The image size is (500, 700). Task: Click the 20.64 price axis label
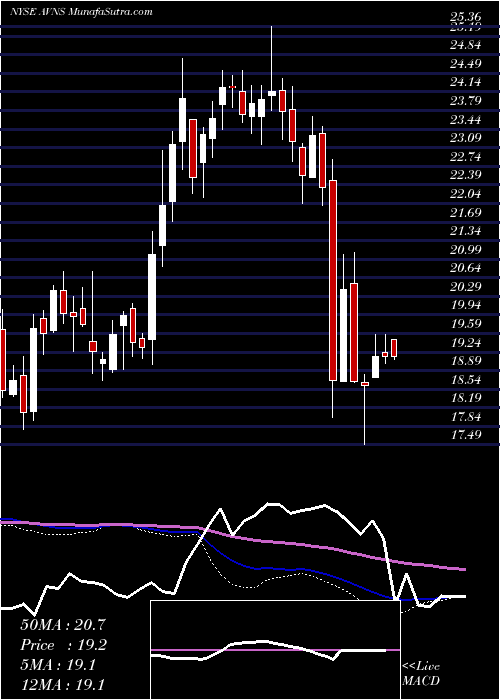pyautogui.click(x=466, y=267)
